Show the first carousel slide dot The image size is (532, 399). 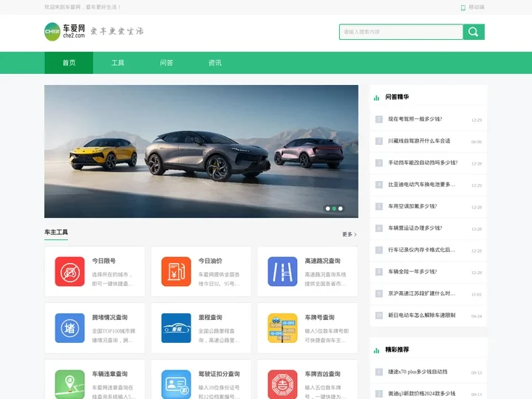328,208
